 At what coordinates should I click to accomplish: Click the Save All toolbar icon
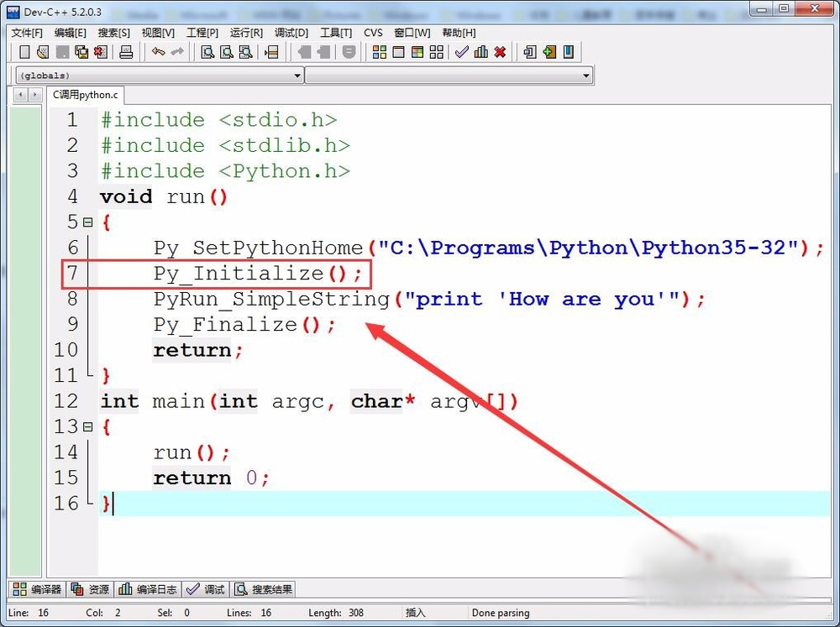tap(81, 52)
